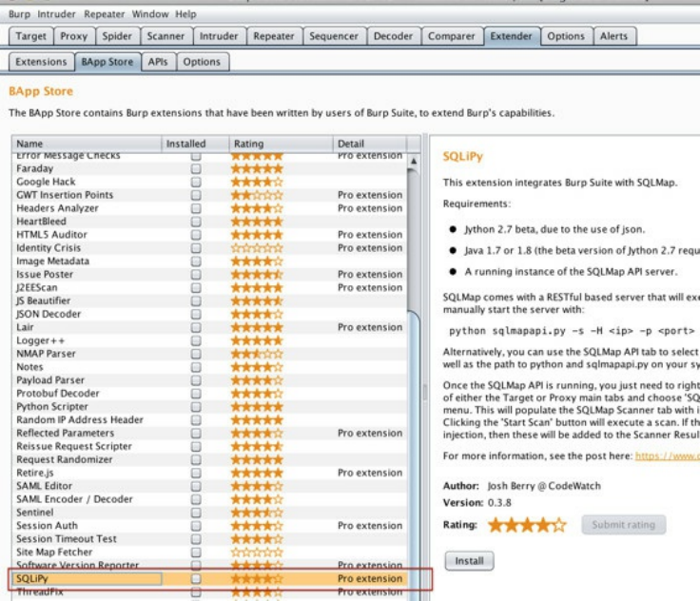The image size is (700, 601).
Task: Go to the Decoder tab
Action: click(x=393, y=36)
